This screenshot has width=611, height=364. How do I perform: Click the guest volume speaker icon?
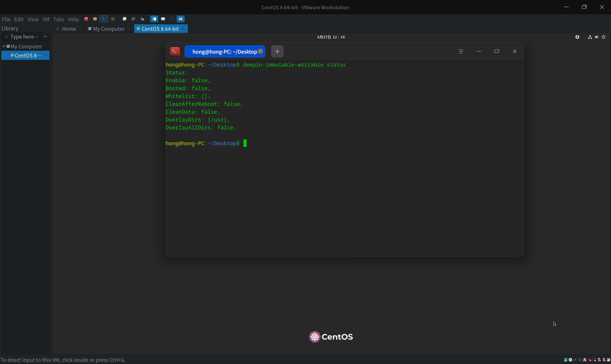coord(596,37)
